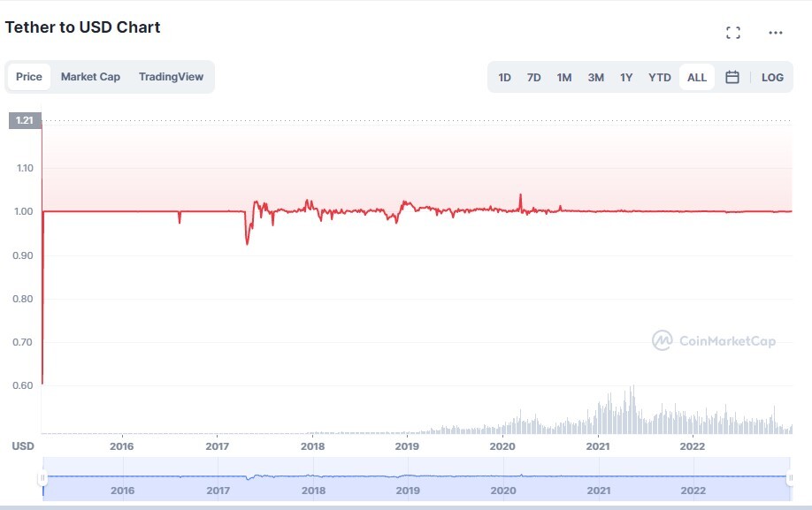This screenshot has width=812, height=510.
Task: Select the ALL time range
Action: [x=696, y=78]
